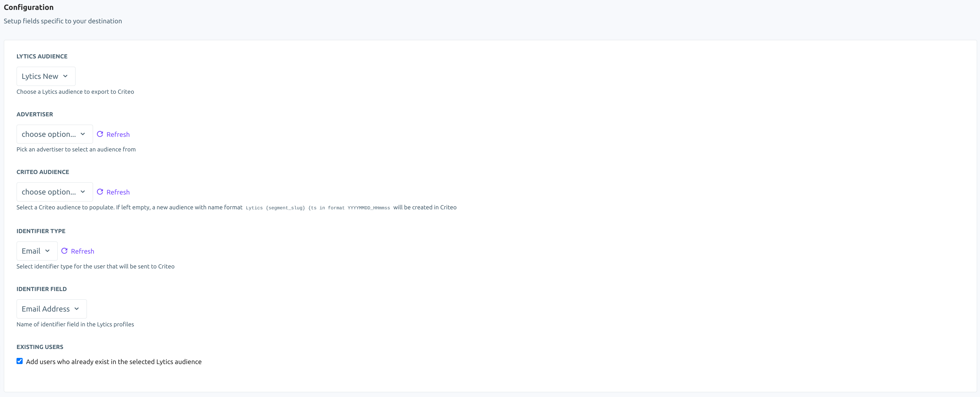Open the Lytics Audience dropdown

click(46, 76)
